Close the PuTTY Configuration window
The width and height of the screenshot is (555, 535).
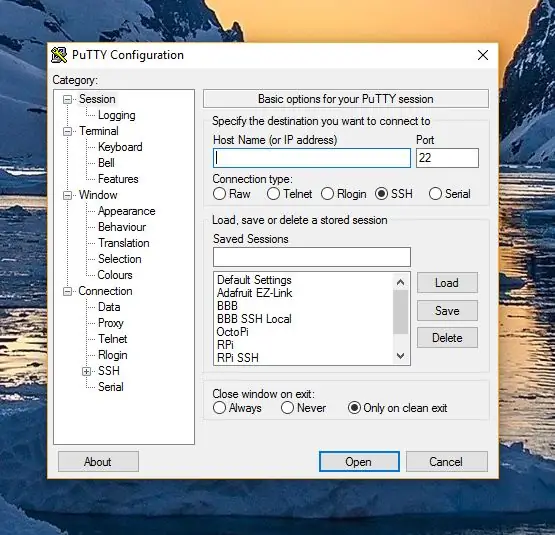tap(483, 55)
